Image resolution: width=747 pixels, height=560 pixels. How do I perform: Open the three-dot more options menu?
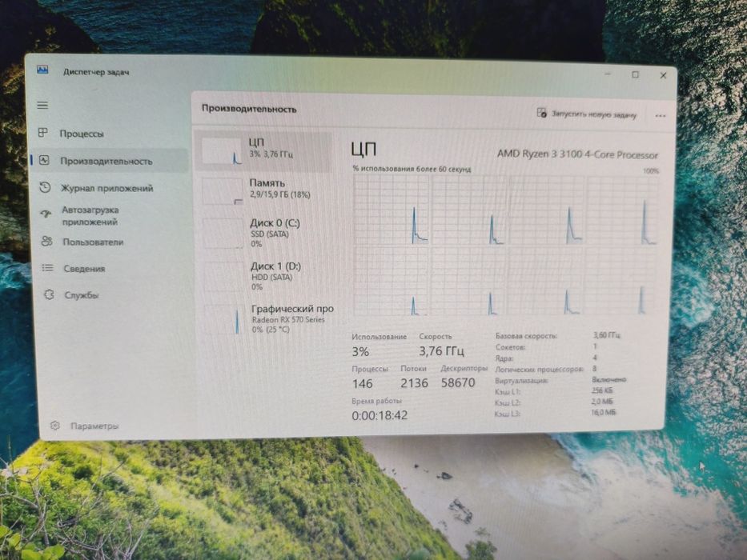(661, 116)
